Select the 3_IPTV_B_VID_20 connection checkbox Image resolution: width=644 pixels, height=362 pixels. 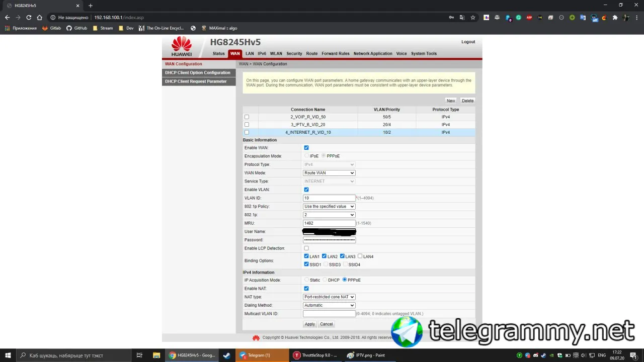tap(247, 125)
